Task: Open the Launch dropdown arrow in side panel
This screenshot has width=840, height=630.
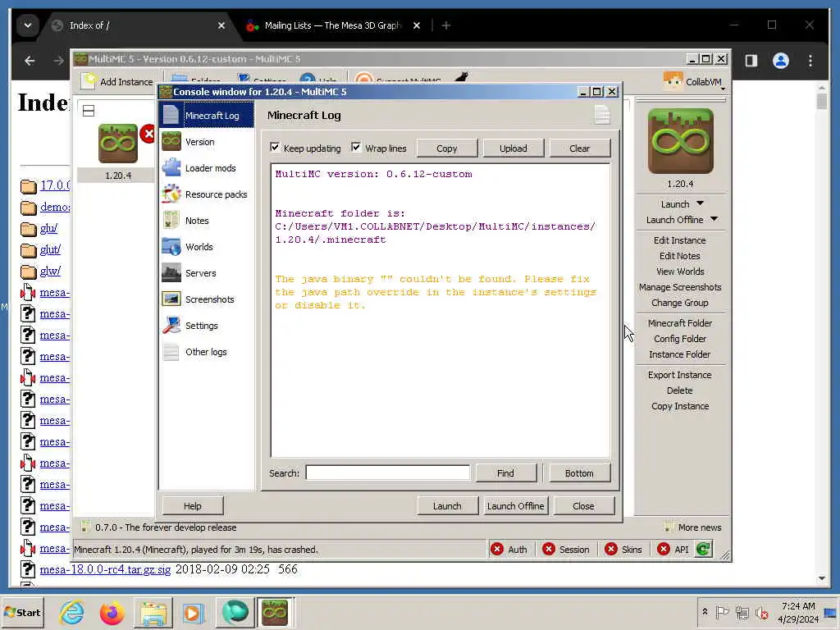Action: [x=701, y=203]
